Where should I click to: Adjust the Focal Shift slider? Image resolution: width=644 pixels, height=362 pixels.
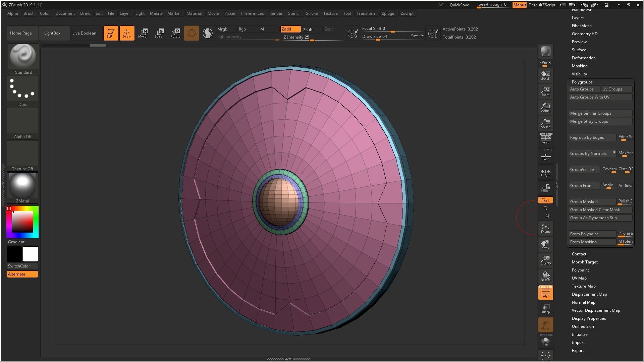coord(392,29)
